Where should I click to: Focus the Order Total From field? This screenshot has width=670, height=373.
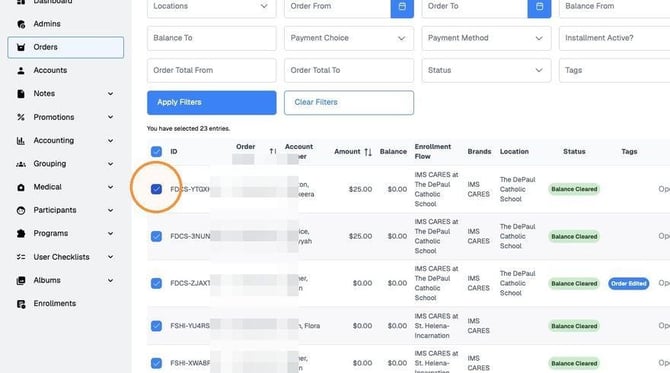(x=212, y=70)
